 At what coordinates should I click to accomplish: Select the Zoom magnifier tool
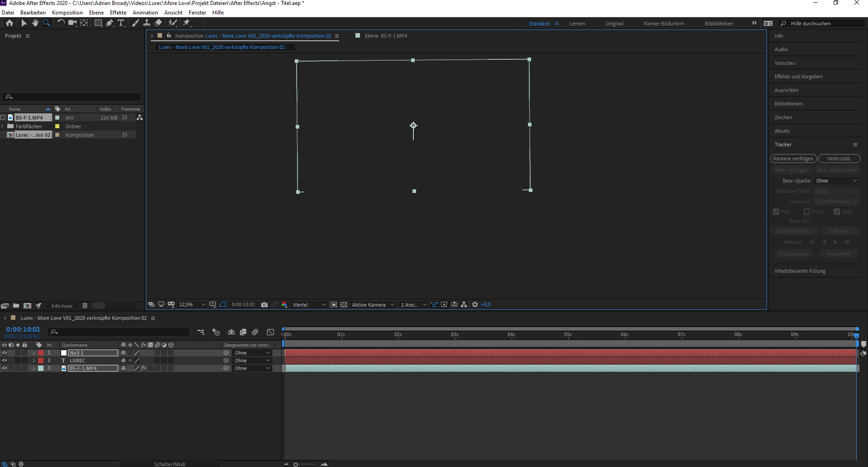[x=46, y=23]
